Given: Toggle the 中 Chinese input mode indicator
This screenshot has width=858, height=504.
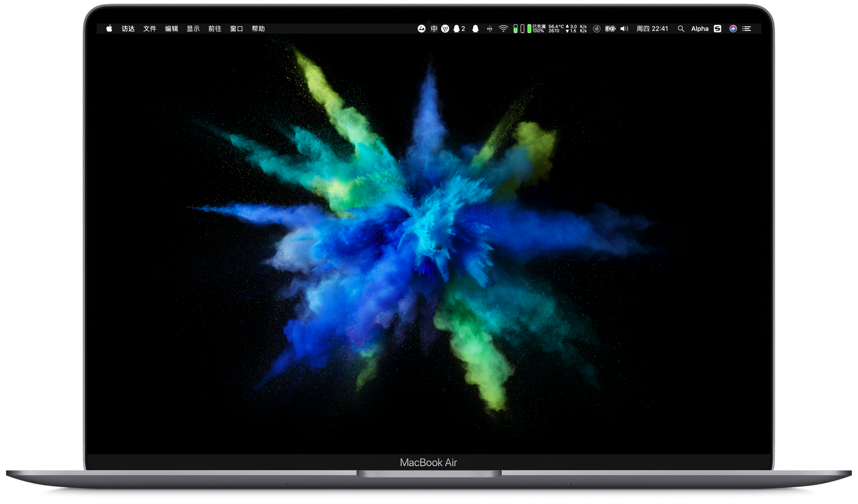Looking at the screenshot, I should click(x=434, y=29).
